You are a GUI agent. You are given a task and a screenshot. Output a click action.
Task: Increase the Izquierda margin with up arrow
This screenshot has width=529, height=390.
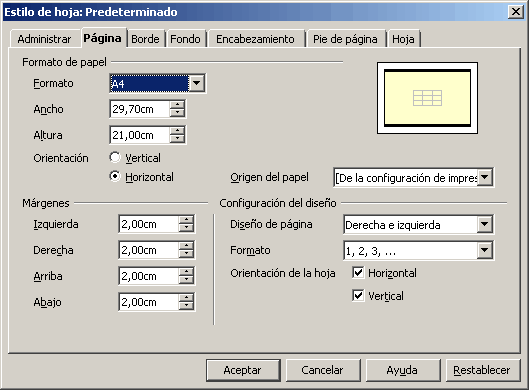(x=186, y=220)
